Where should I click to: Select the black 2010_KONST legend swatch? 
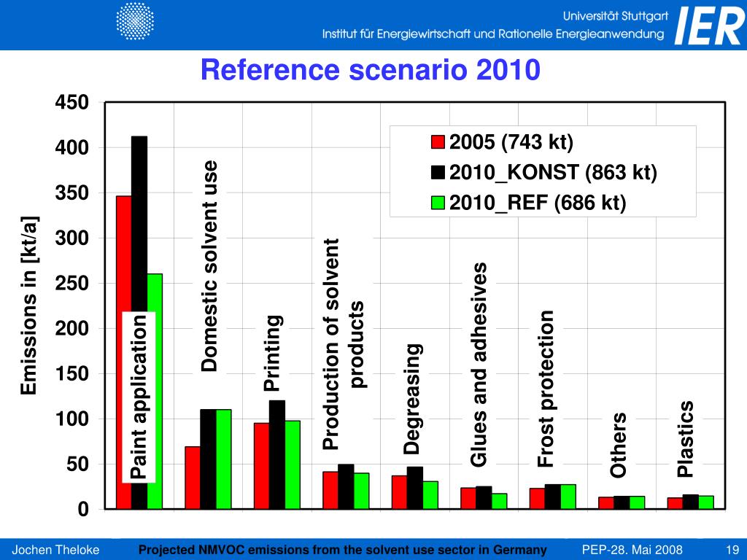point(438,172)
